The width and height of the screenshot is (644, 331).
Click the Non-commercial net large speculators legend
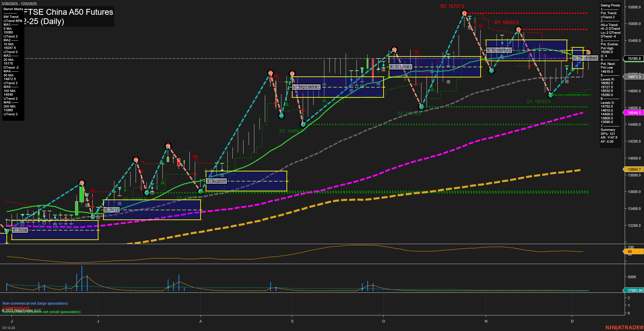[x=35, y=303]
